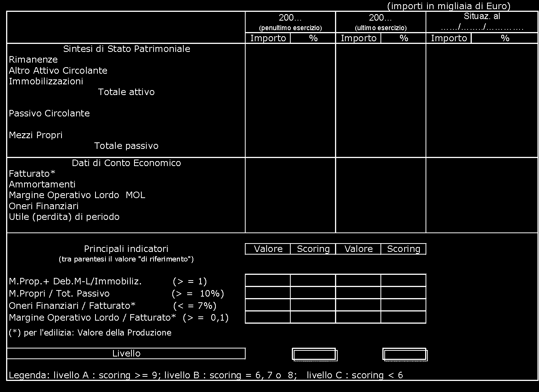The image size is (539, 392).
Task: Select the "Totale attivo" label
Action: coord(126,92)
